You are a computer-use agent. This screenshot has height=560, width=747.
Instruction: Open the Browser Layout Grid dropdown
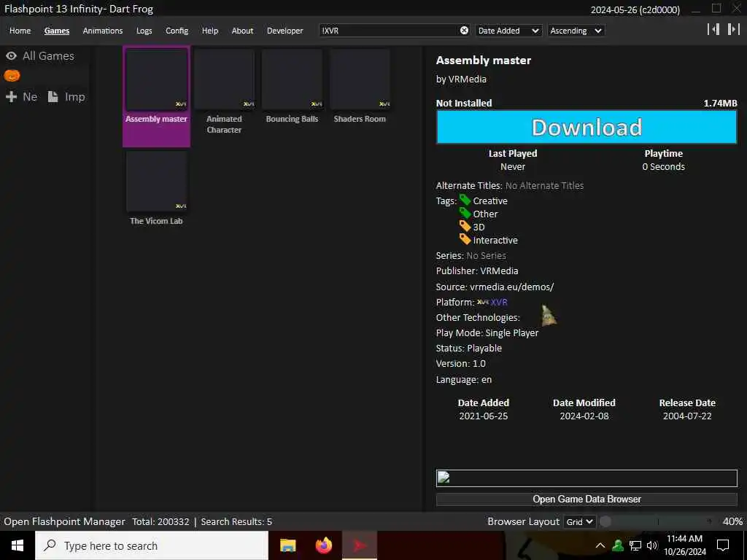(x=578, y=521)
